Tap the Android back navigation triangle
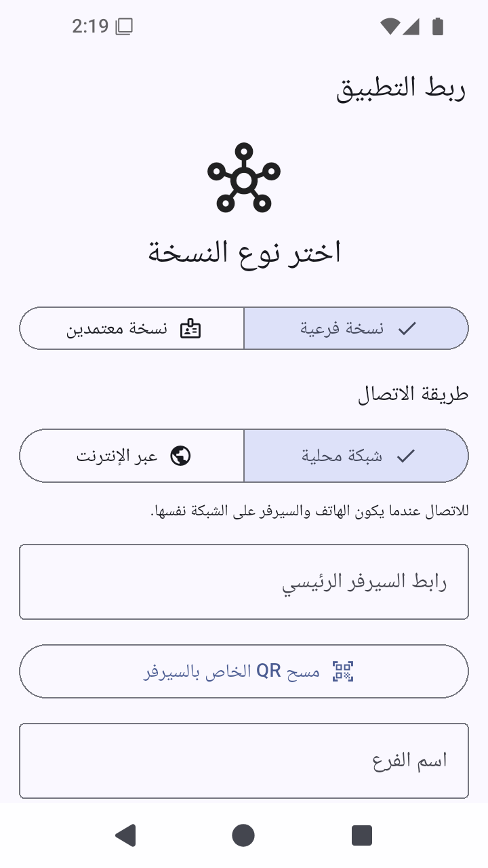 (x=125, y=835)
